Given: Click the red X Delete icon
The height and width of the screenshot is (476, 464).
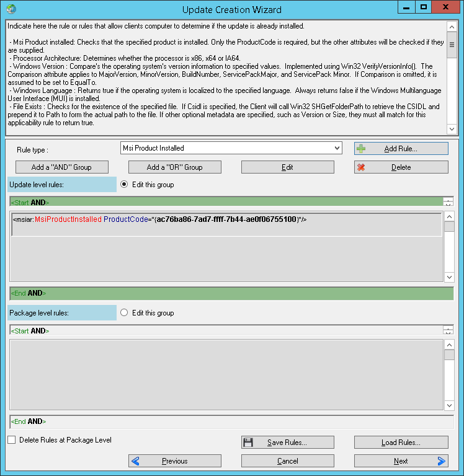Looking at the screenshot, I should pyautogui.click(x=361, y=167).
